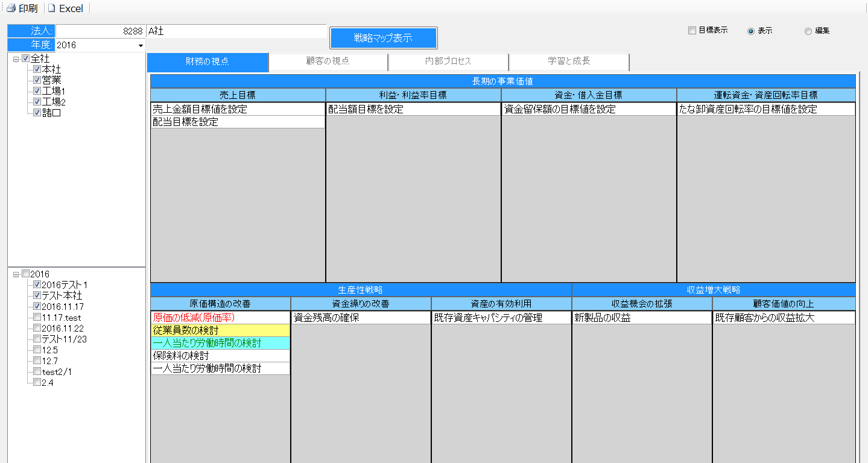Click the 法人 code input field

(x=100, y=31)
